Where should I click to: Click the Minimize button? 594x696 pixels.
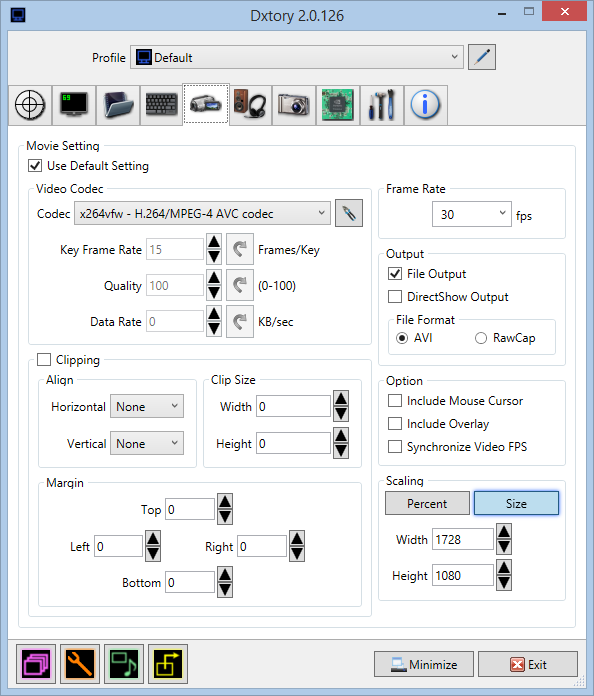[424, 664]
